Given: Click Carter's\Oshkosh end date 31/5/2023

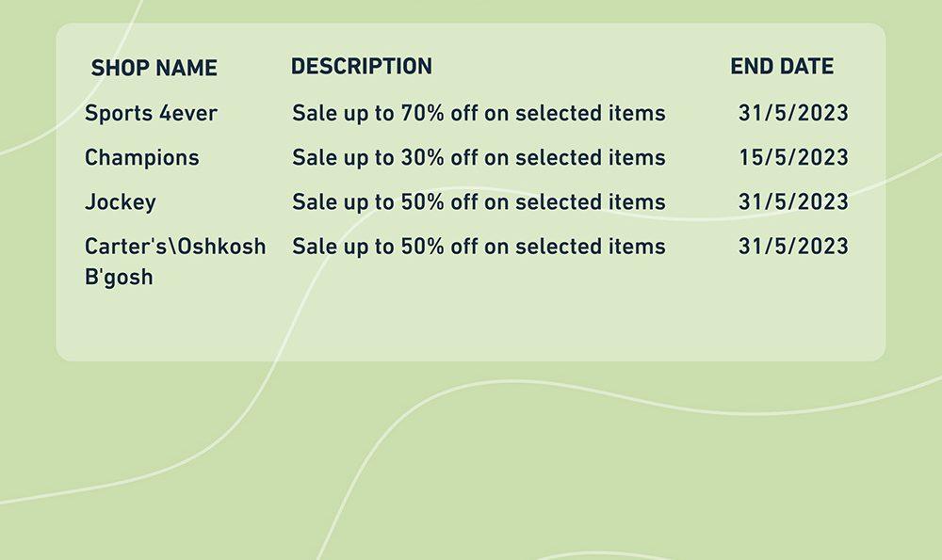Looking at the screenshot, I should click(793, 246).
